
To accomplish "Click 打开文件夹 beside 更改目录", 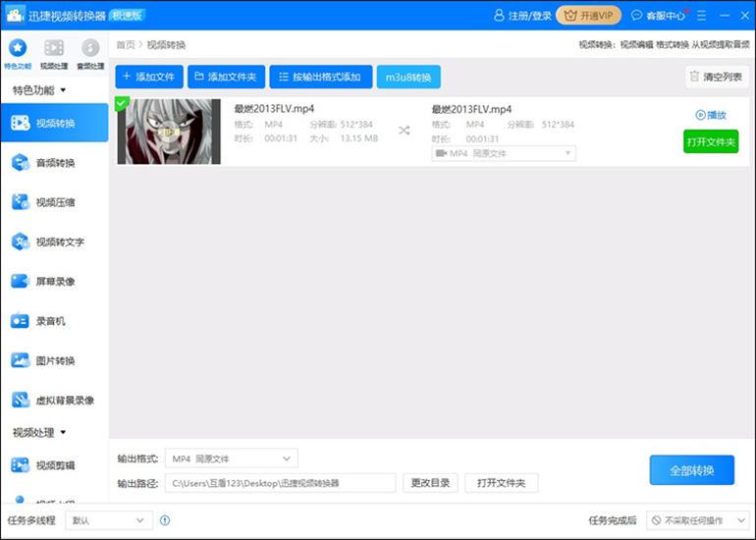I will [502, 483].
